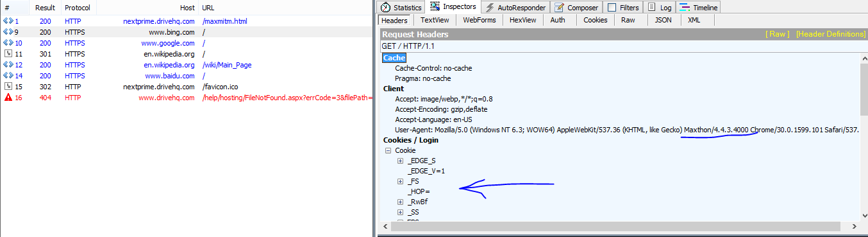
Task: Select the 'Accept-Language: en-US' header
Action: tap(433, 119)
